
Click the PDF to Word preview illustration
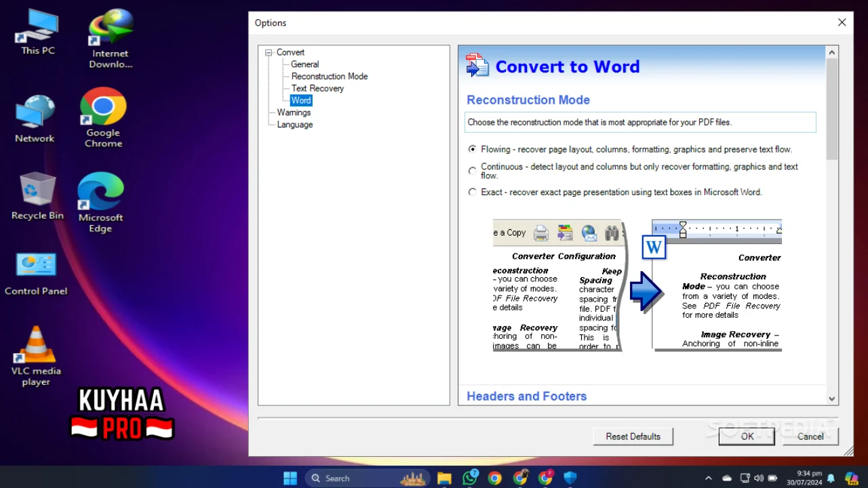tap(637, 285)
